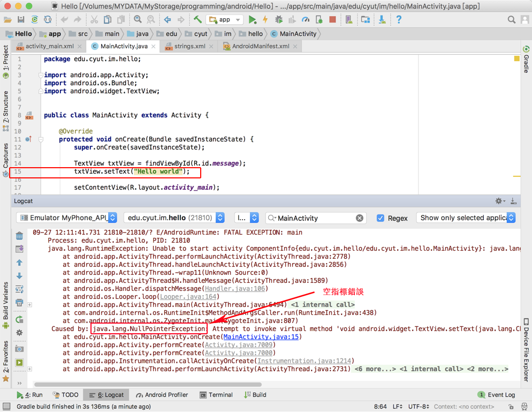532x412 pixels.
Task: Clear logcat with the trash icon
Action: tap(19, 236)
